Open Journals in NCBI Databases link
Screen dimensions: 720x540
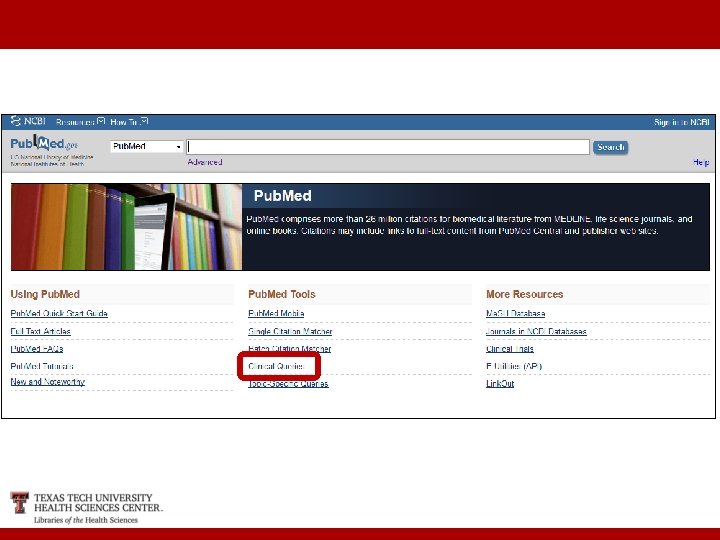536,332
